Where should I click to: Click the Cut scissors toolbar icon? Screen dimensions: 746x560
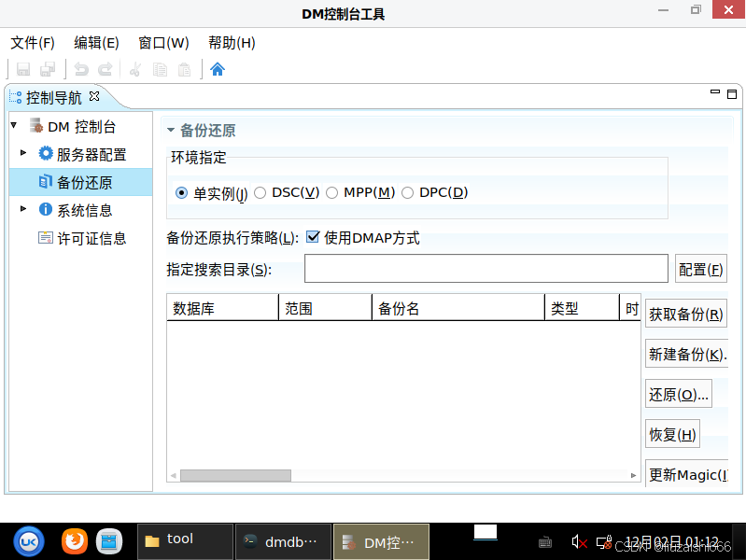click(x=135, y=69)
